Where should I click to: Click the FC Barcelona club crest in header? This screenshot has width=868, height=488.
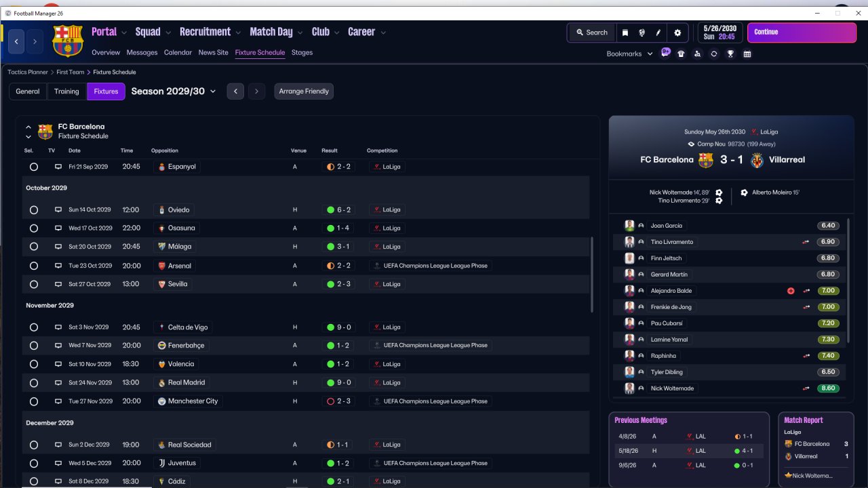coord(68,41)
